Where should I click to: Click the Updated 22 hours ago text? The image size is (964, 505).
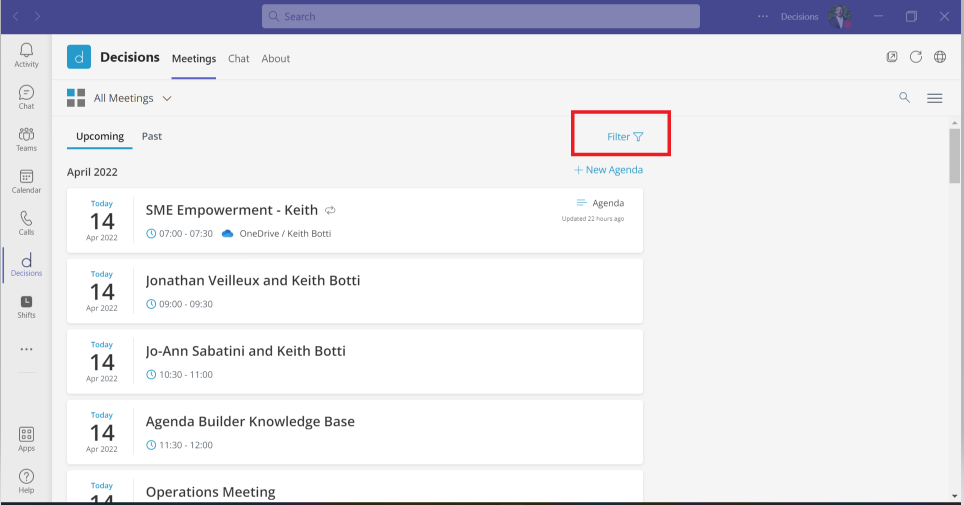tap(593, 218)
